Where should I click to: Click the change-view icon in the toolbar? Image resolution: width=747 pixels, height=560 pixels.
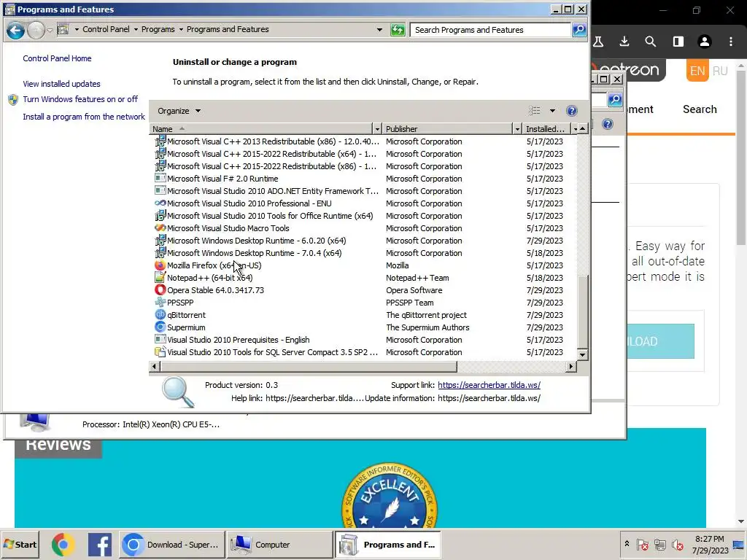click(535, 111)
